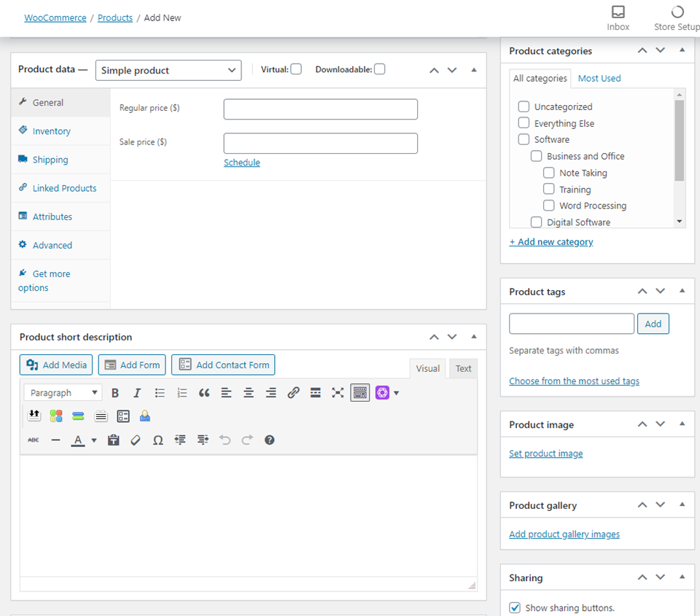Click the four colored squares toolbar icon

56,416
